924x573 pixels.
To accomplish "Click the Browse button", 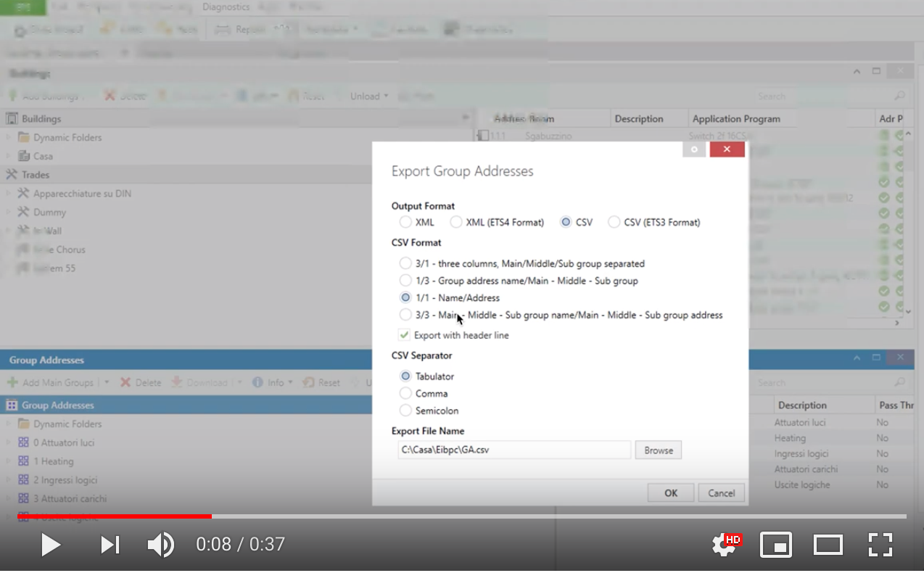I will click(659, 450).
